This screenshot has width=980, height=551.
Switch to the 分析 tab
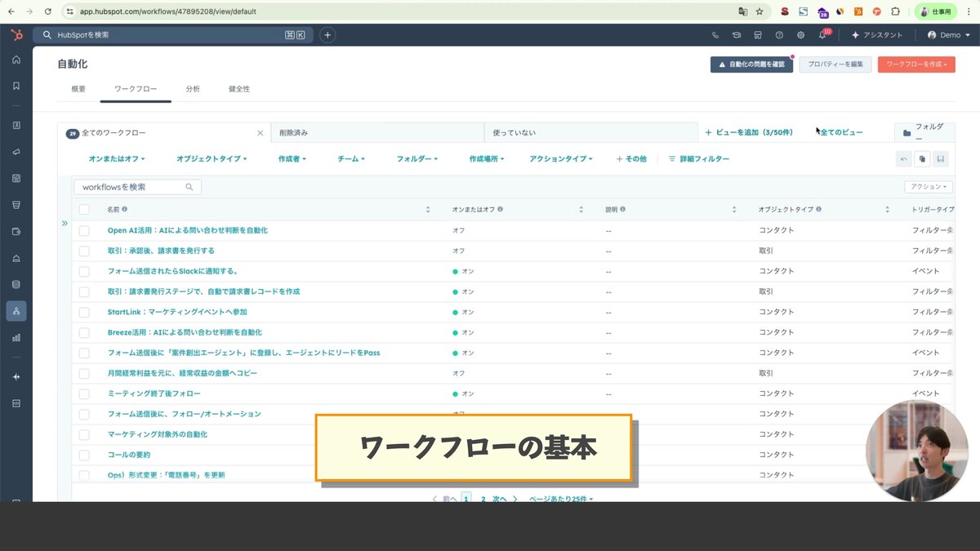tap(193, 89)
